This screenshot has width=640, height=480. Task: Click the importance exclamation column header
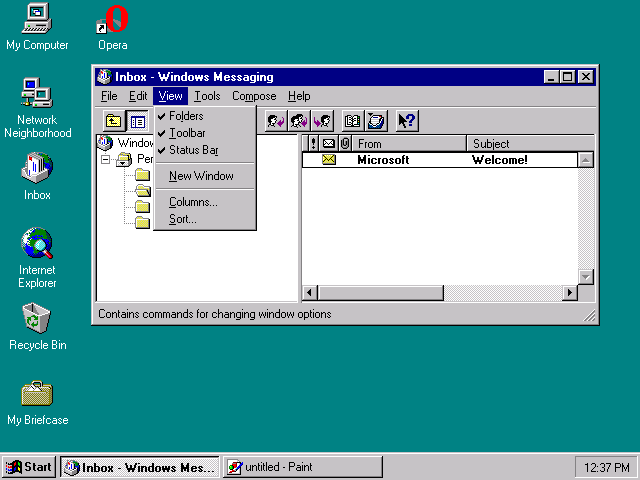pos(313,144)
